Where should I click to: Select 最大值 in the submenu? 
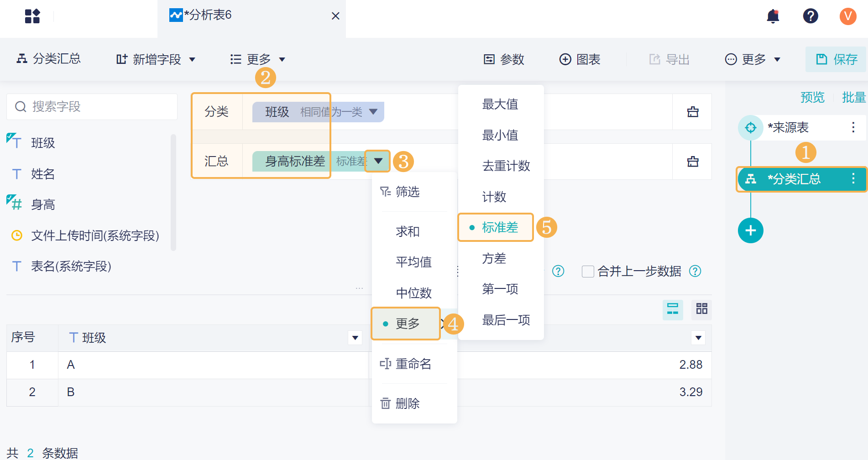click(x=501, y=104)
